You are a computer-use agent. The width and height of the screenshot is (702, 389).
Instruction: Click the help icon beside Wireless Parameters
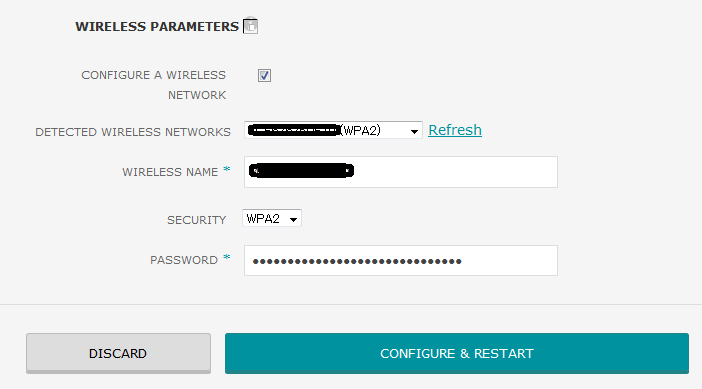(250, 26)
